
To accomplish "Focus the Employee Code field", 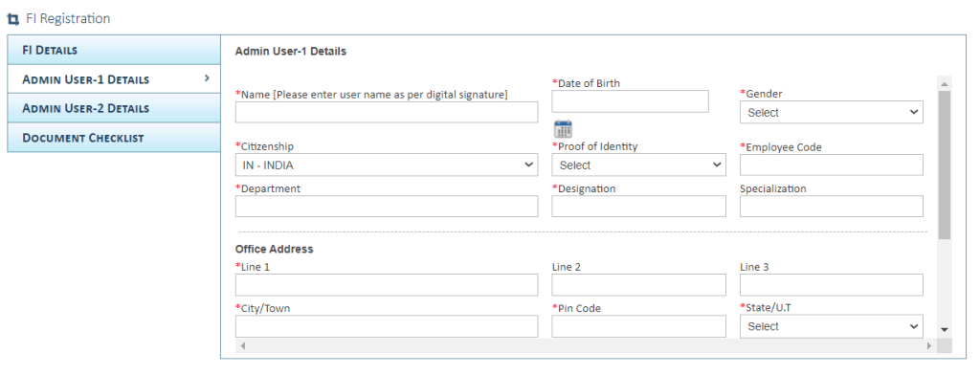I will point(832,165).
